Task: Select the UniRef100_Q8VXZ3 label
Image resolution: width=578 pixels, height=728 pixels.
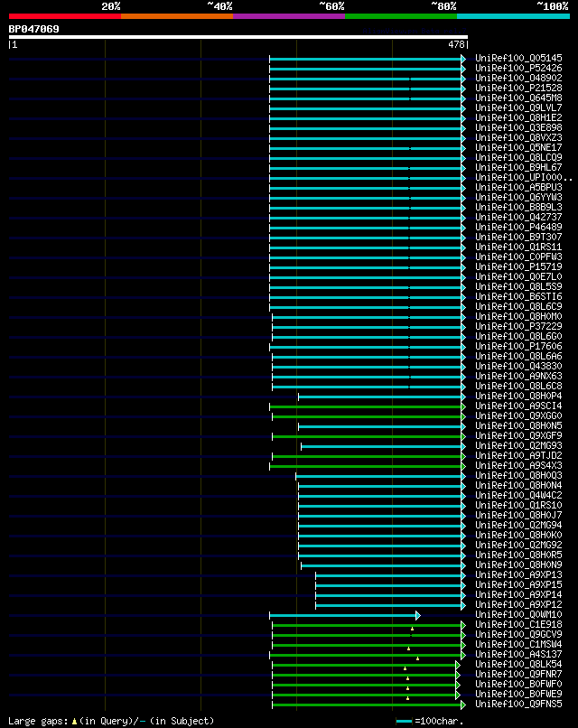Action: pos(518,137)
